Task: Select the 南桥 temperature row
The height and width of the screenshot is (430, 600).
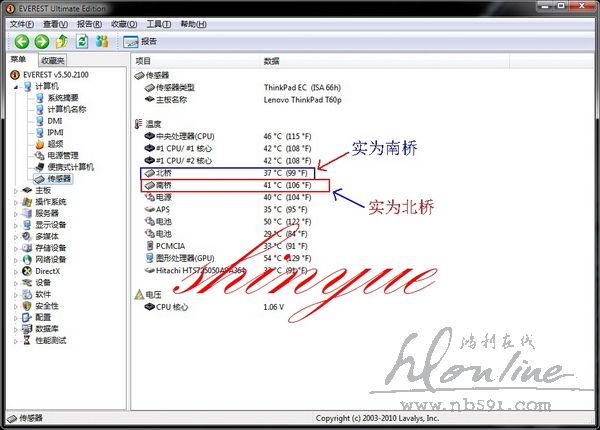Action: (x=235, y=185)
